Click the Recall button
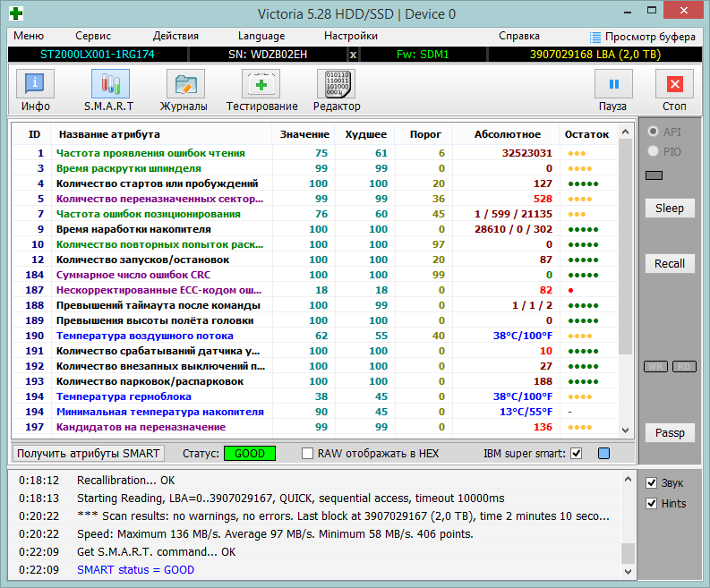Image resolution: width=710 pixels, height=588 pixels. [670, 263]
